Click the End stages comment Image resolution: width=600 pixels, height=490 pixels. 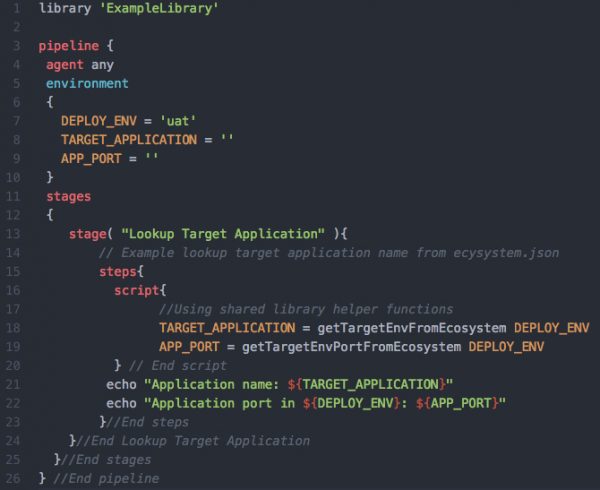(106, 460)
